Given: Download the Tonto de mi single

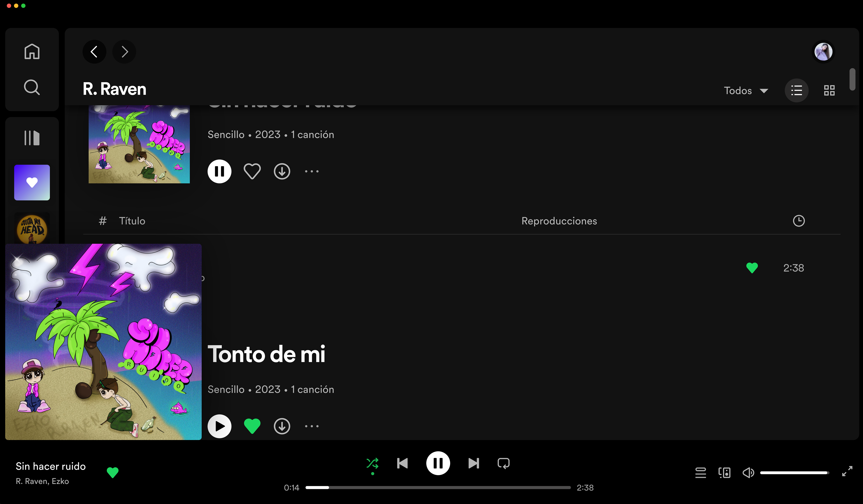Looking at the screenshot, I should [282, 426].
